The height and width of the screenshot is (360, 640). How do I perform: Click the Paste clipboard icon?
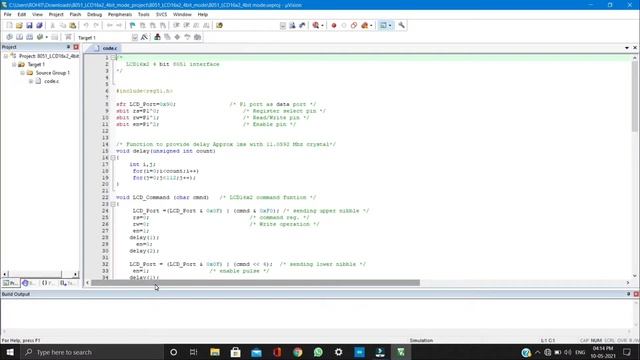73,25
